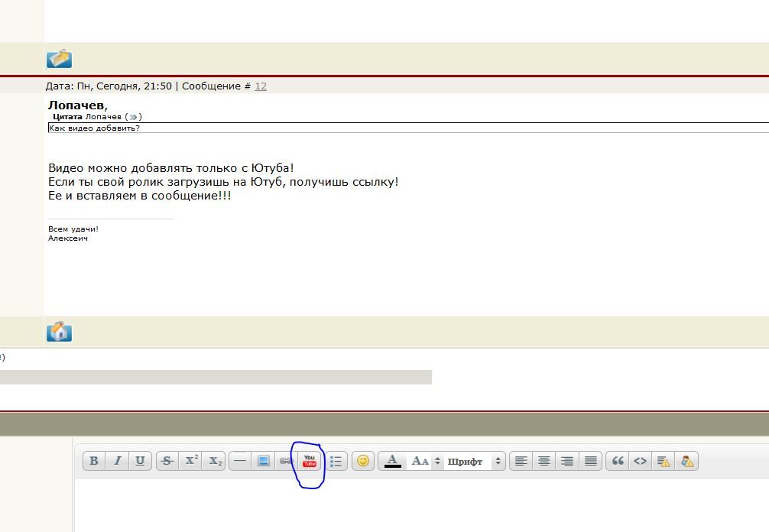Insert a bulleted list
This screenshot has height=532, width=769.
coord(336,461)
